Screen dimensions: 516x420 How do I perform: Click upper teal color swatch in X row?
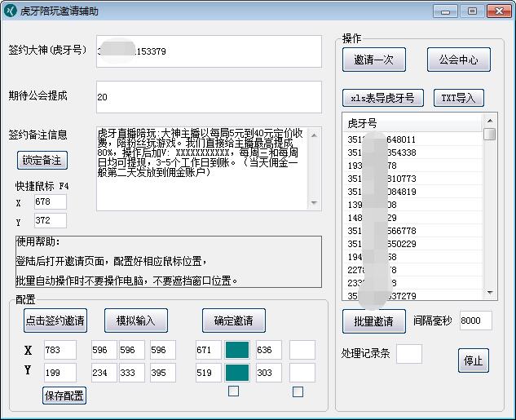237,350
